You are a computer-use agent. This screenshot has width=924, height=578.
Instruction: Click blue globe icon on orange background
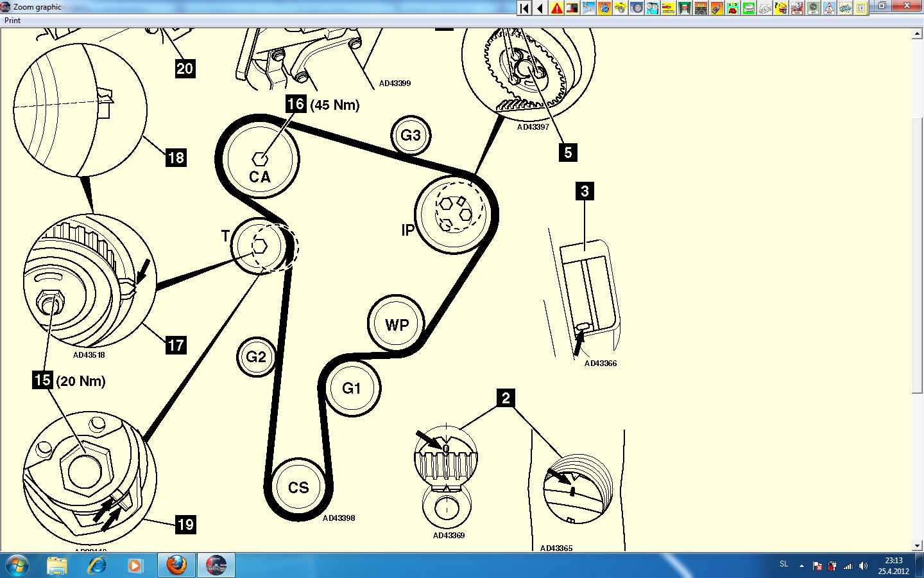pyautogui.click(x=604, y=8)
